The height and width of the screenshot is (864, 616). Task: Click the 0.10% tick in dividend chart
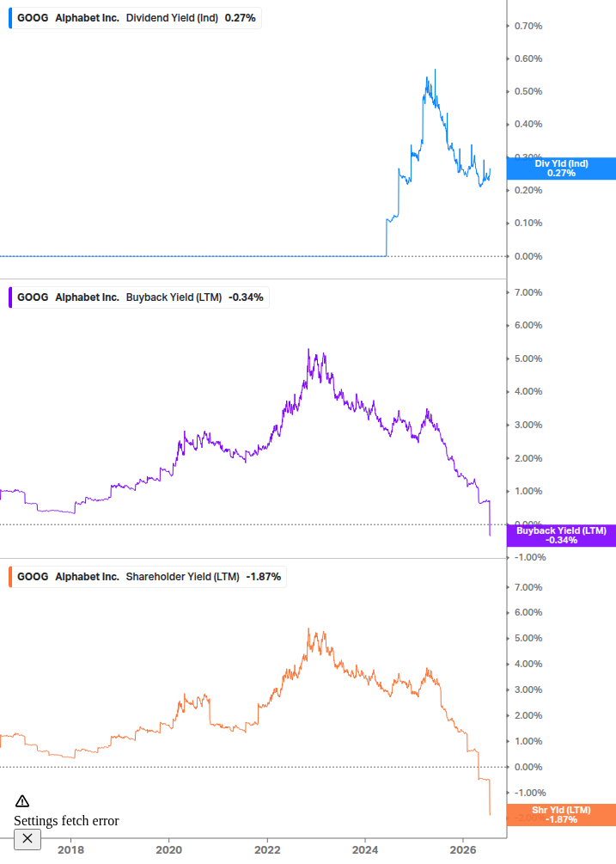pyautogui.click(x=528, y=224)
